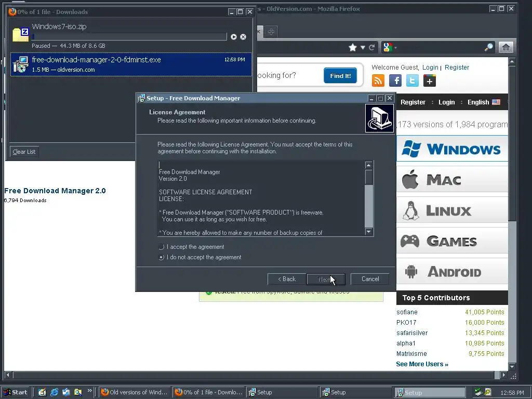Click horizontal scroll left arrow in Firefox
Image resolution: width=532 pixels, height=399 pixels.
click(x=8, y=375)
